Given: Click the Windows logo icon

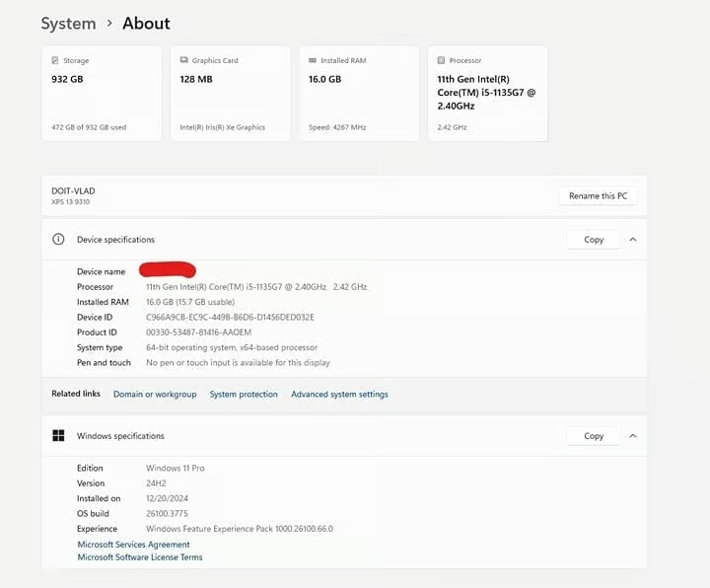Looking at the screenshot, I should click(x=58, y=436).
